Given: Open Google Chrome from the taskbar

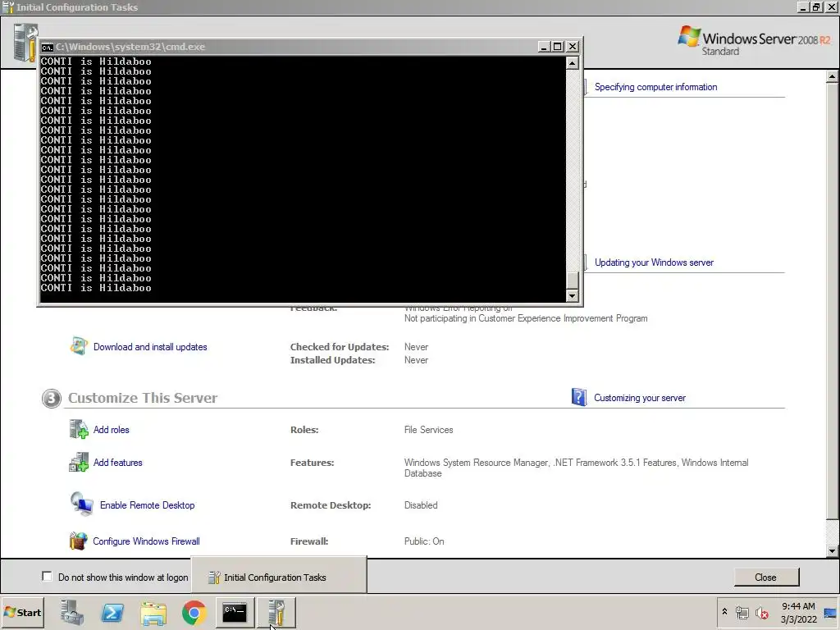Looking at the screenshot, I should 194,612.
